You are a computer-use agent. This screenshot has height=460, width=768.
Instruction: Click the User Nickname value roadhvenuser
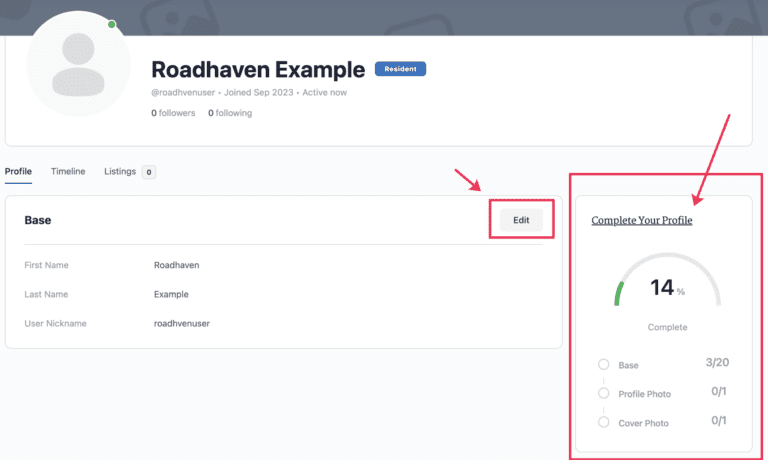click(182, 324)
